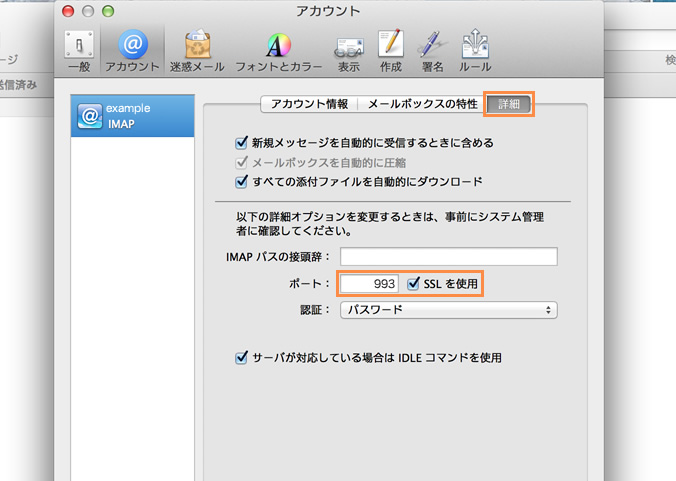Switch to the アカウント情報 tab
The image size is (676, 481).
pos(309,104)
